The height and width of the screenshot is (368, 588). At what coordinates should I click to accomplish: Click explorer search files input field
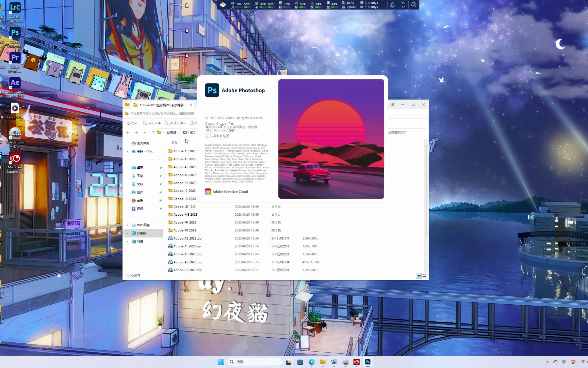click(407, 133)
